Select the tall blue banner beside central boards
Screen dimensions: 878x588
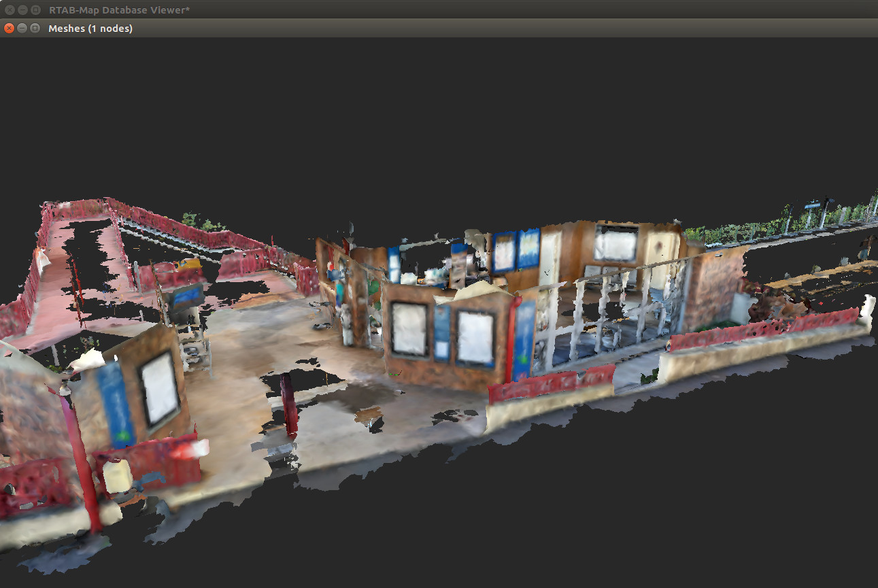(524, 340)
